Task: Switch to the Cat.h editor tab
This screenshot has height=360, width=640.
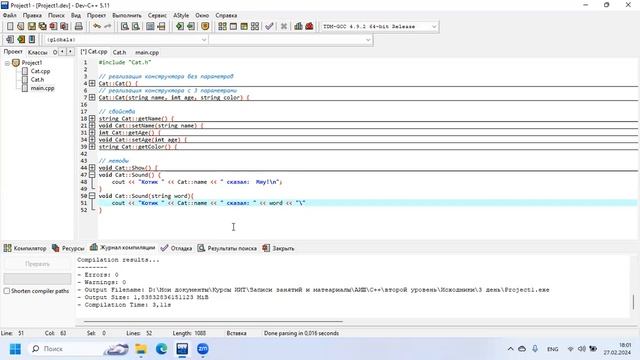Action: coord(120,52)
